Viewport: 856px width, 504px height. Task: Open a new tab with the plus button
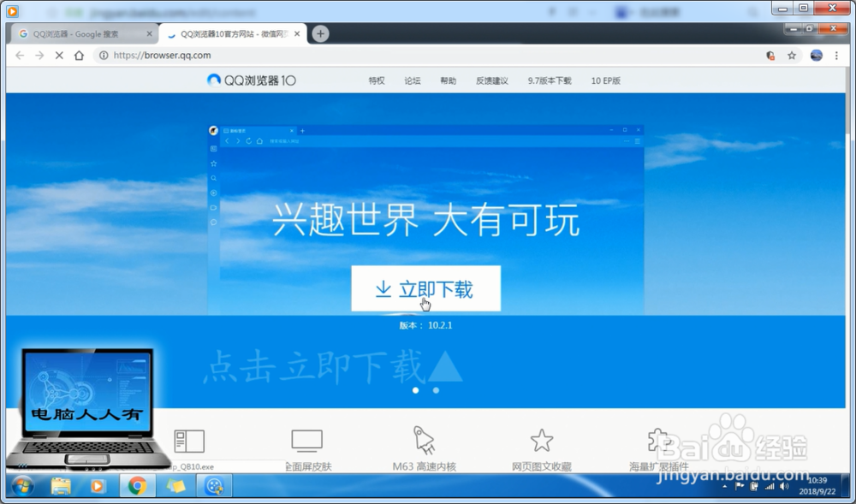(320, 34)
